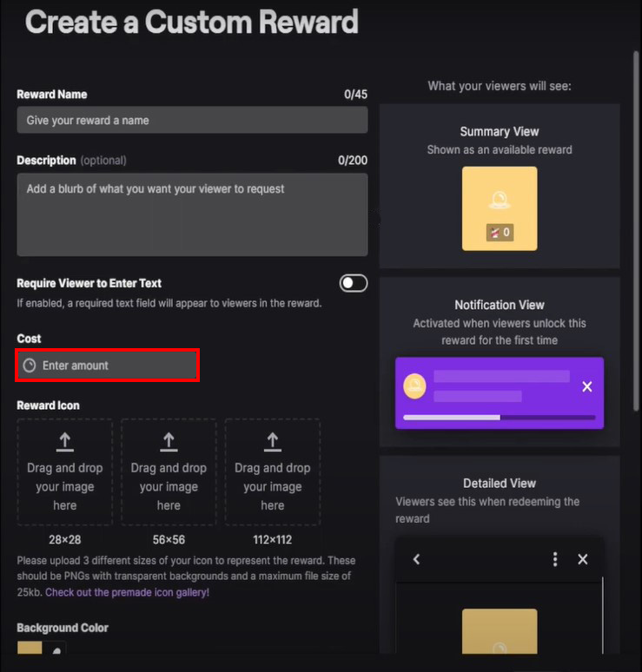The image size is (642, 672).
Task: Click the upload arrow in the 28×28 slot
Action: 64,442
